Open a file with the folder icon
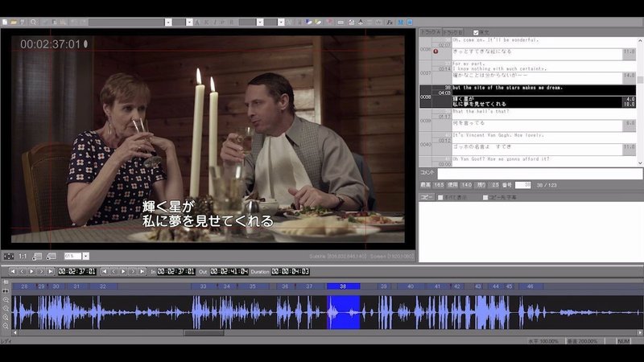Screen dimensions: 644x362 pos(14,23)
